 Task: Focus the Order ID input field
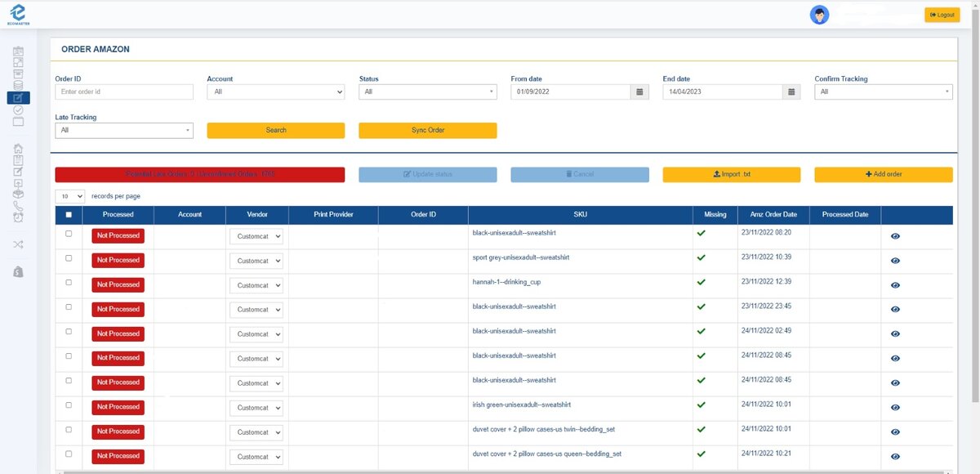pos(124,92)
